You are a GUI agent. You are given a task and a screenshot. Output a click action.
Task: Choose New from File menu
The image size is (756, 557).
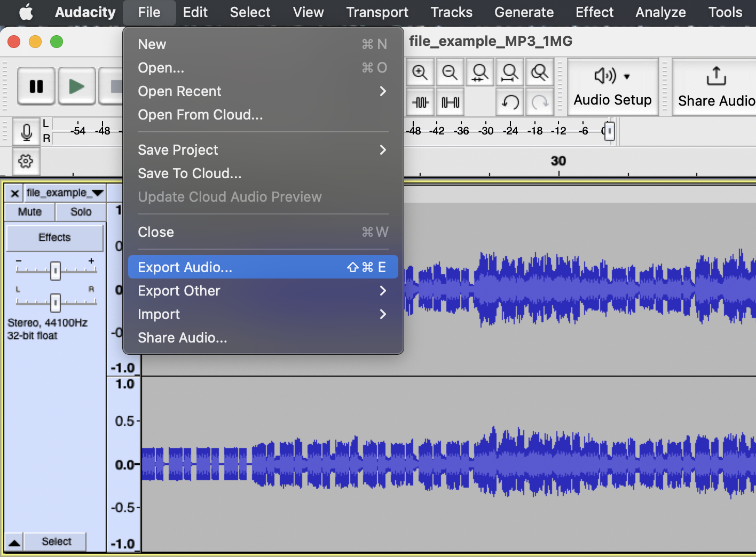[x=263, y=44]
